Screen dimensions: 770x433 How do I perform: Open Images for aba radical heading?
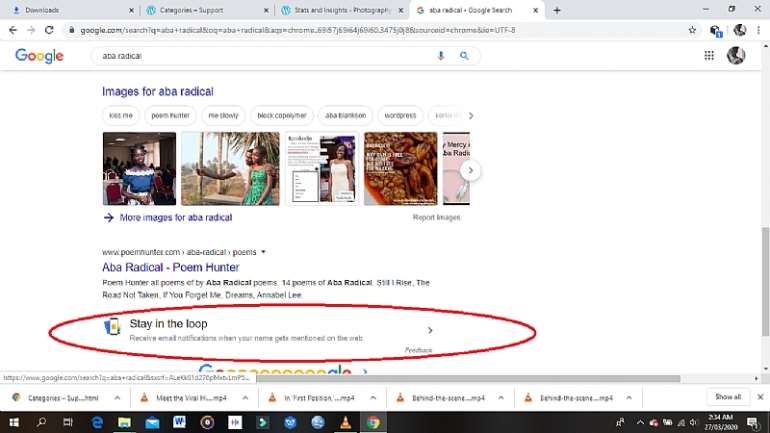tap(158, 92)
